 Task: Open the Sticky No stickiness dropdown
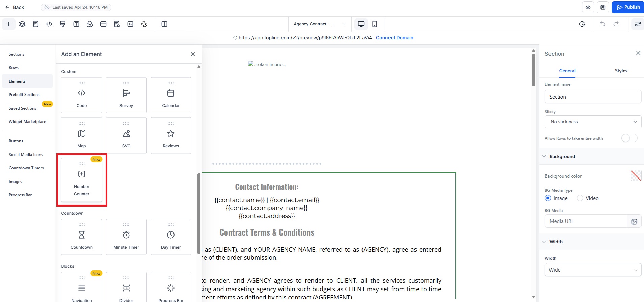tap(593, 122)
